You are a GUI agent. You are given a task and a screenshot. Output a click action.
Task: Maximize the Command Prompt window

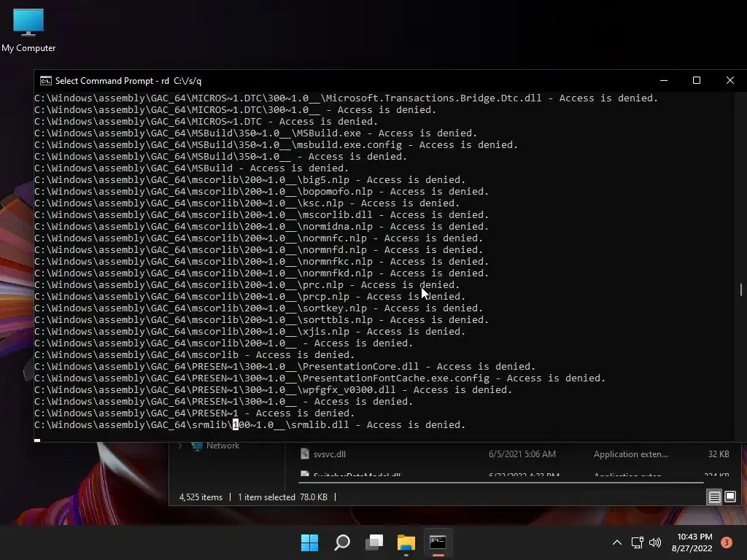tap(697, 80)
